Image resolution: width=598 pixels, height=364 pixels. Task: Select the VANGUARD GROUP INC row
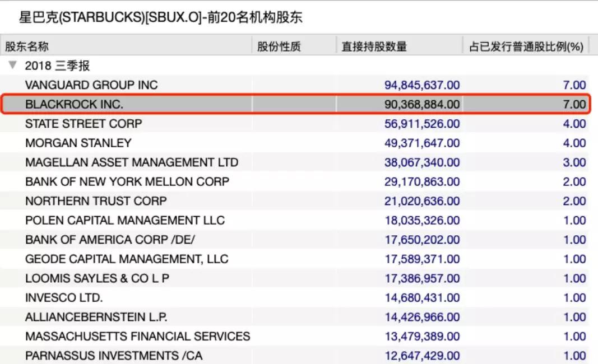(91, 85)
